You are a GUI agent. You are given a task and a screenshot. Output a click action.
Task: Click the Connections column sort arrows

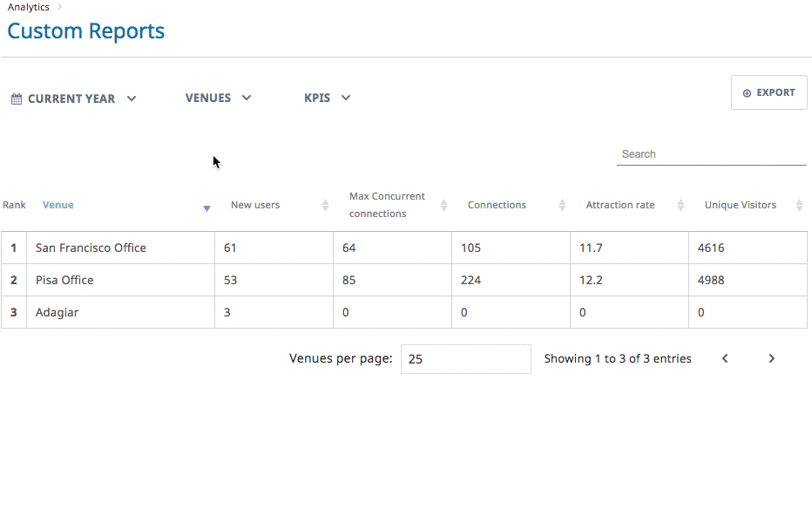pos(562,206)
